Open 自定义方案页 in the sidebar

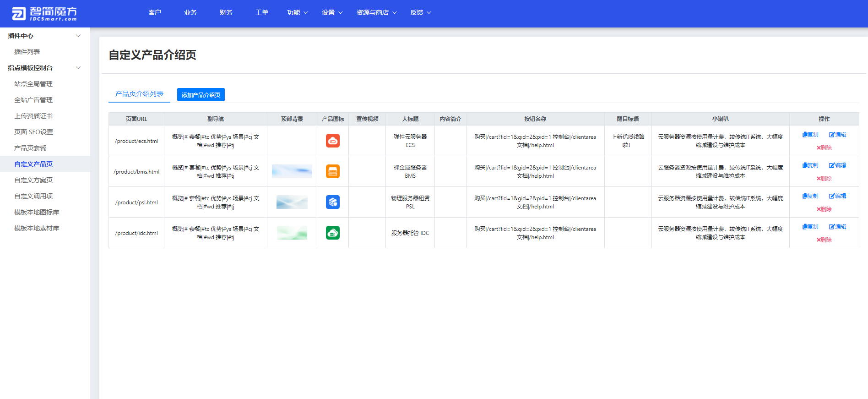33,180
